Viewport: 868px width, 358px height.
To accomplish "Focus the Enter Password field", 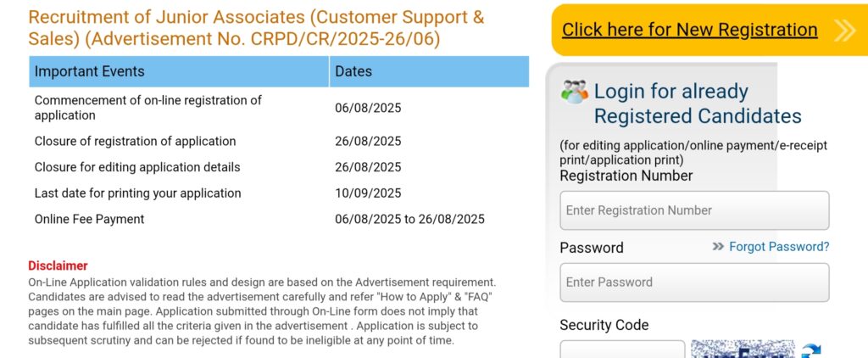I will (x=694, y=282).
